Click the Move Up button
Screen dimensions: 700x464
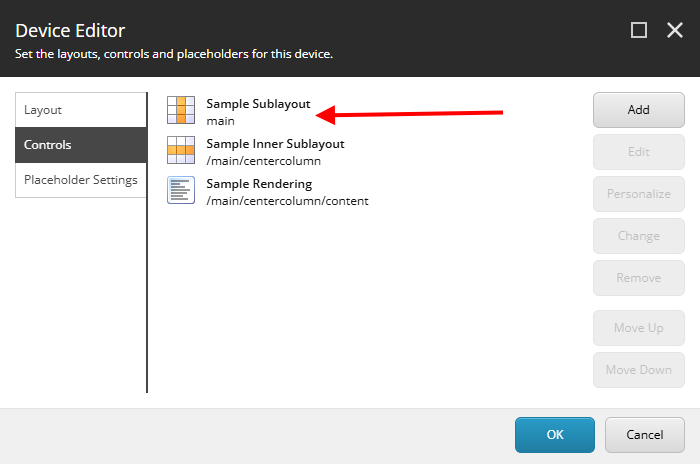638,328
